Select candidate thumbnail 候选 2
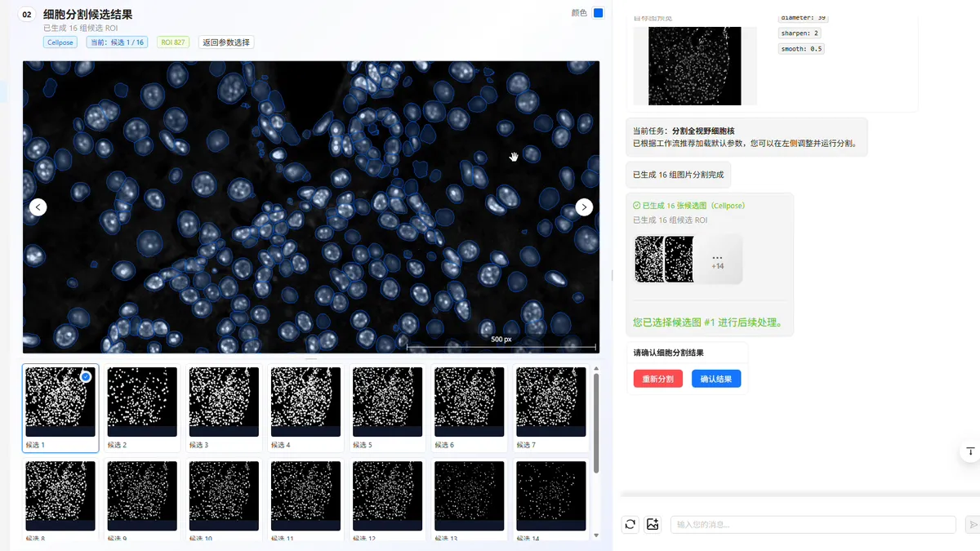Image resolution: width=980 pixels, height=551 pixels. point(142,408)
